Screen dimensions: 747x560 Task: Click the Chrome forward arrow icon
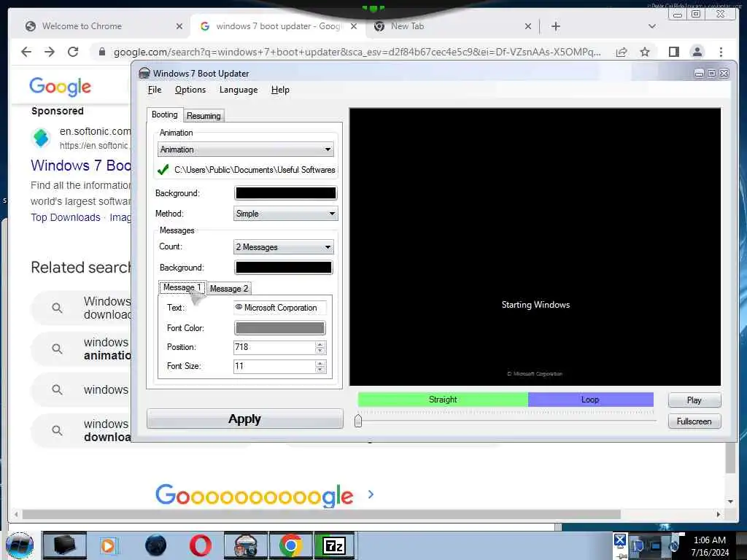pyautogui.click(x=50, y=52)
